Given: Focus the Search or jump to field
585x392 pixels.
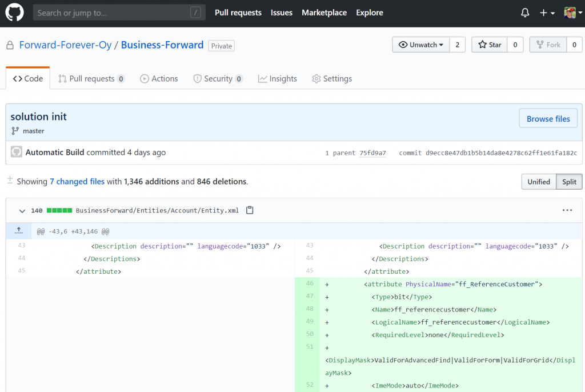Looking at the screenshot, I should [x=119, y=13].
